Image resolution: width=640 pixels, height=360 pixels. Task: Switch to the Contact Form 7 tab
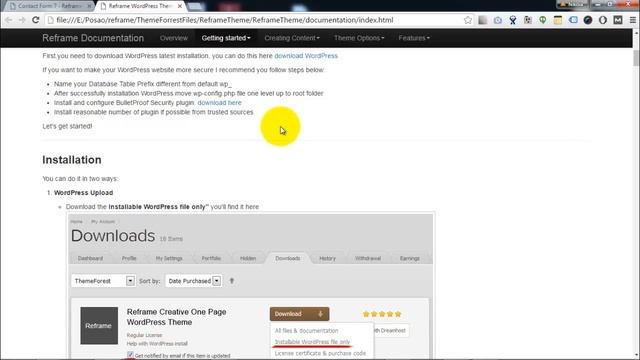[49, 6]
